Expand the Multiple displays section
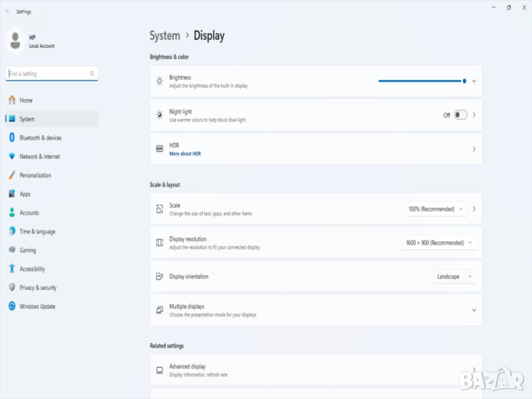This screenshot has width=532, height=399. (474, 311)
